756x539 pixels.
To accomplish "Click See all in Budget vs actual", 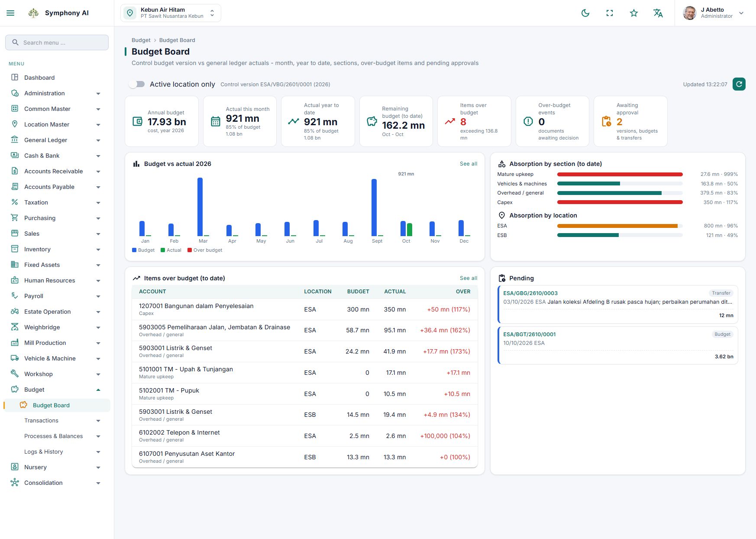I will (x=468, y=164).
